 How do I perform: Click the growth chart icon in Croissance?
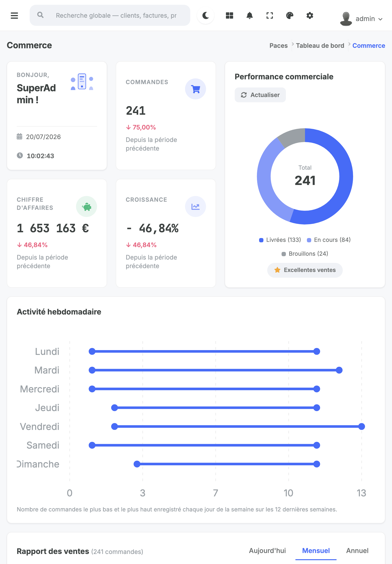[196, 206]
